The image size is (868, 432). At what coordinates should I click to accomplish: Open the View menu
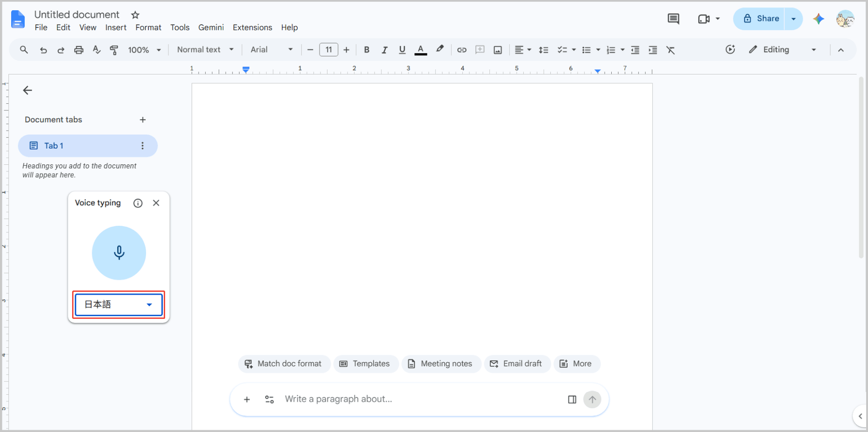click(x=87, y=27)
